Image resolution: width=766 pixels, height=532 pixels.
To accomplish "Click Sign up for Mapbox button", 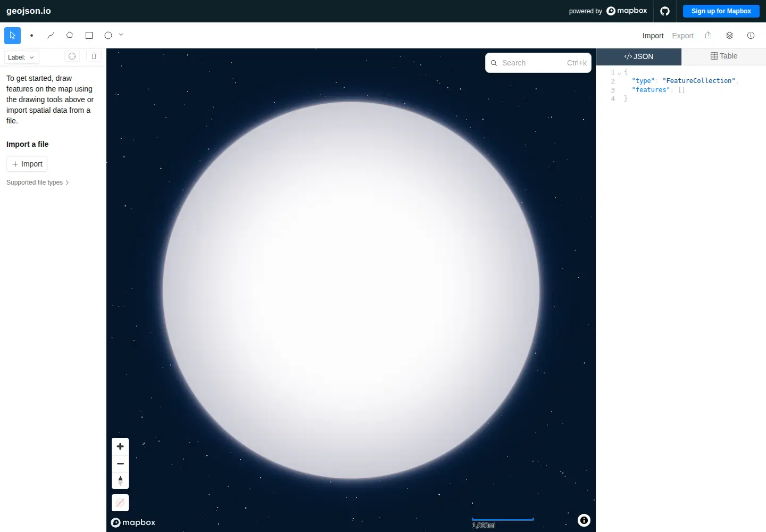I will 721,11.
